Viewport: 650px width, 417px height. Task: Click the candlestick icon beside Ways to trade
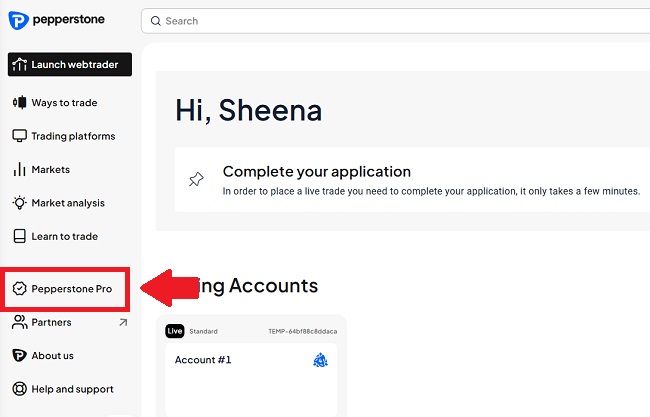point(19,102)
